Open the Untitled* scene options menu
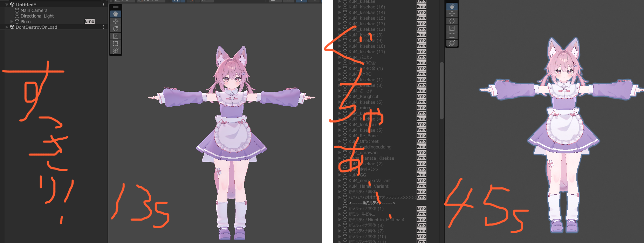 coord(103,5)
